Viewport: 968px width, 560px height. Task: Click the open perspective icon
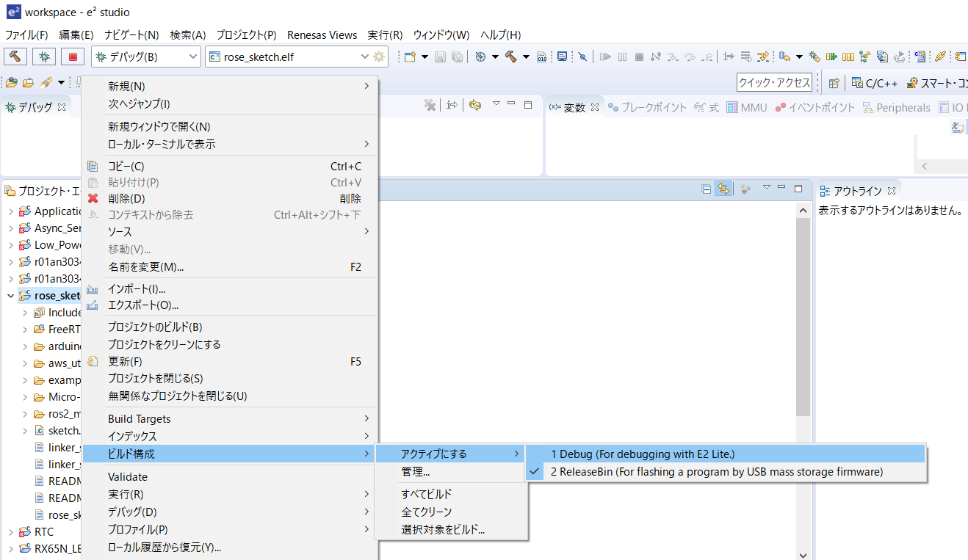(x=834, y=83)
